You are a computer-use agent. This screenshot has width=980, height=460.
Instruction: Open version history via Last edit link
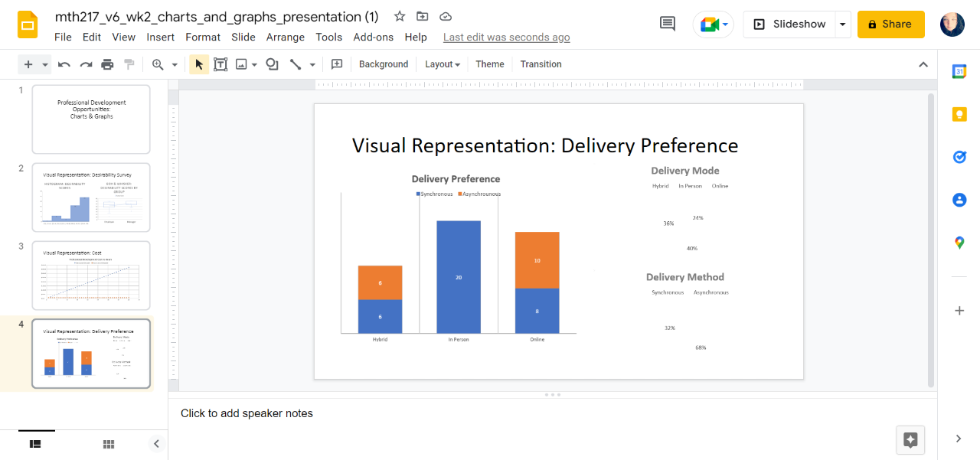click(506, 37)
